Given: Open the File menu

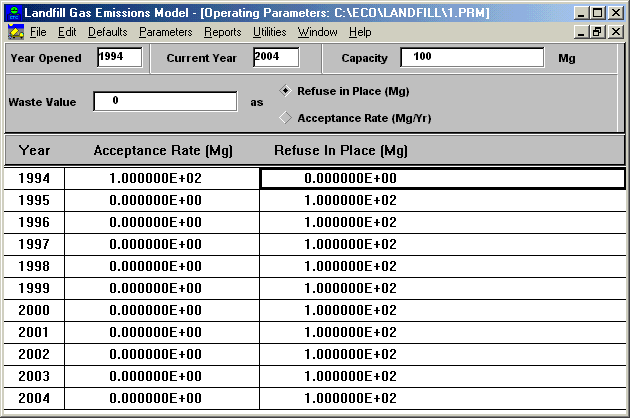Looking at the screenshot, I should (38, 32).
